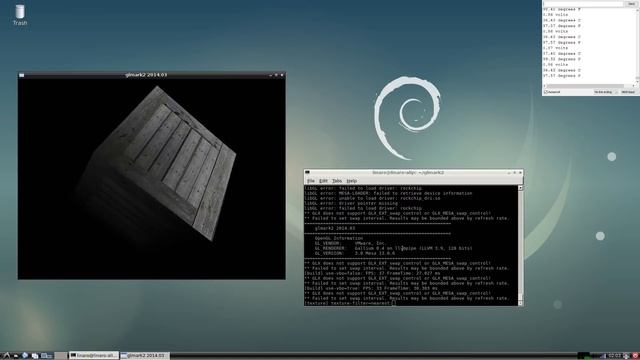Open the Trash desktop icon
Image resolution: width=640 pixels, height=360 pixels.
pos(20,15)
